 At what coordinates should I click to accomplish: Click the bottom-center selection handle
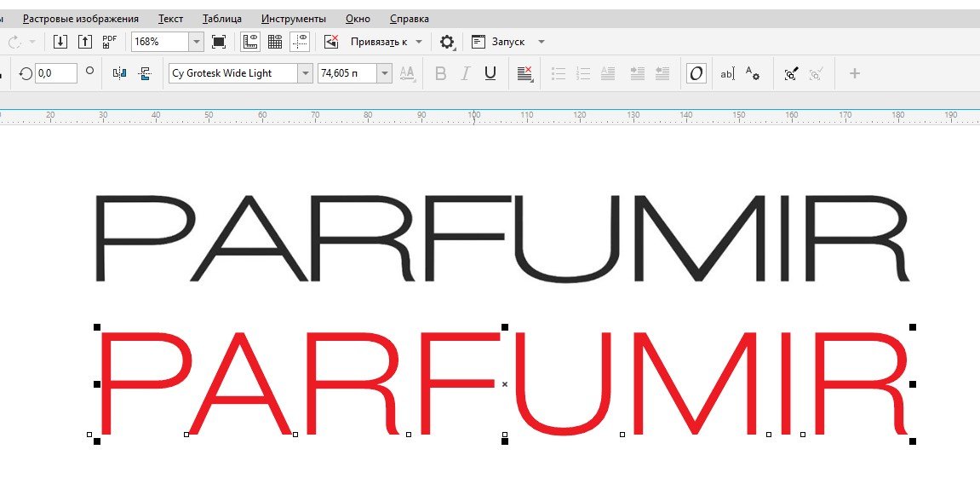(x=505, y=441)
